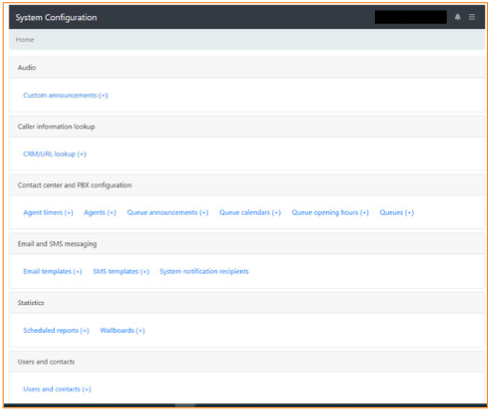Screen dimensions: 490x410
Task: Click the redacted user name field
Action: [x=411, y=17]
